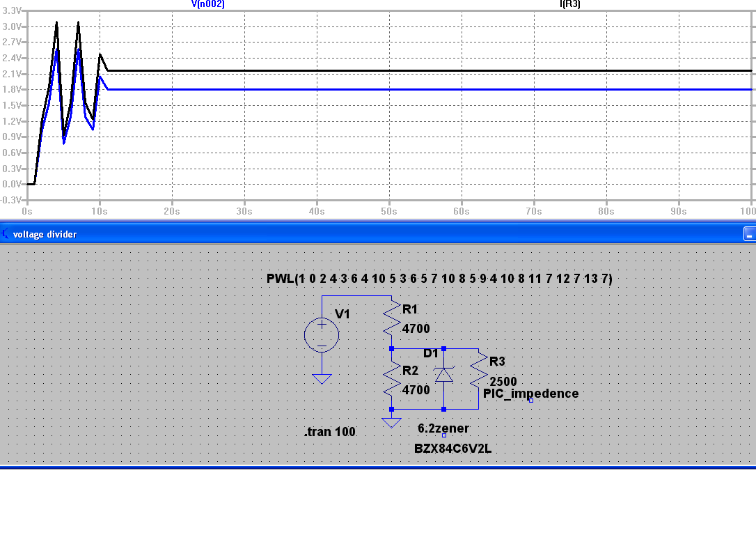Select the D1 zener diode symbol

tap(444, 374)
